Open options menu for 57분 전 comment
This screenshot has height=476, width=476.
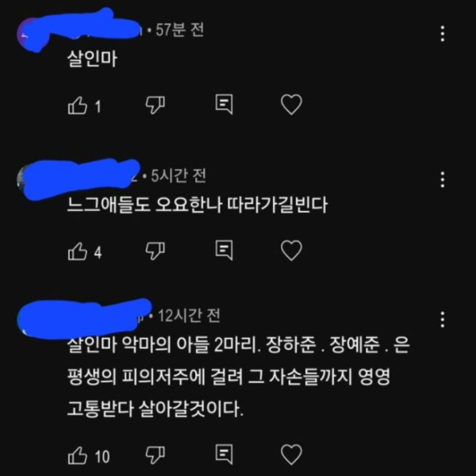(443, 33)
